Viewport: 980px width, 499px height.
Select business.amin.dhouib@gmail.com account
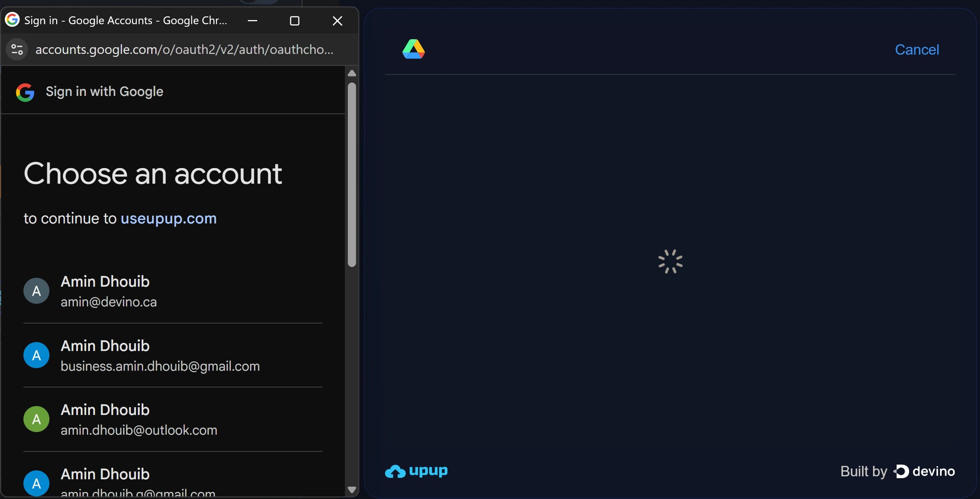click(x=173, y=355)
